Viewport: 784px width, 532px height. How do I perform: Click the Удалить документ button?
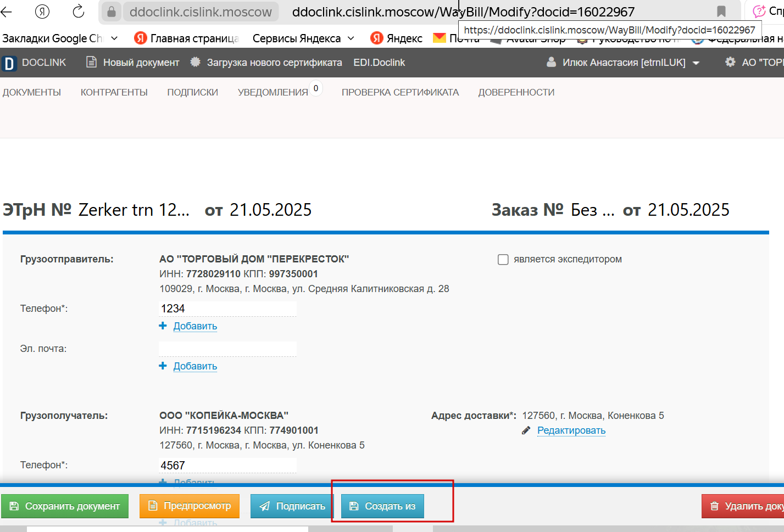point(743,506)
